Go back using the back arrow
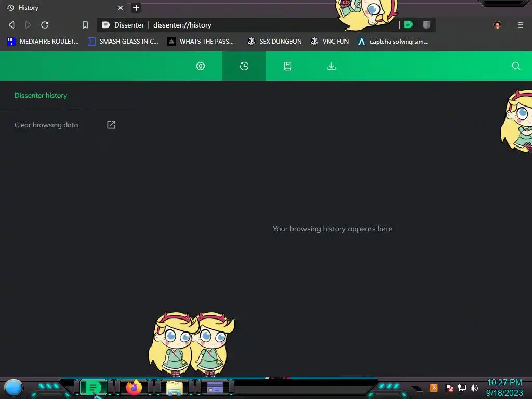The height and width of the screenshot is (399, 532). tap(11, 25)
